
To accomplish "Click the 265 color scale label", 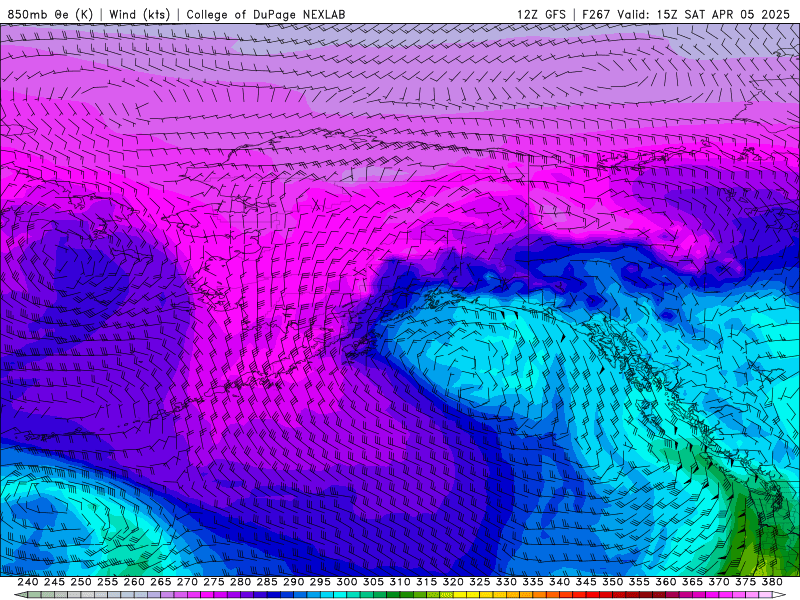I will coord(160,582).
